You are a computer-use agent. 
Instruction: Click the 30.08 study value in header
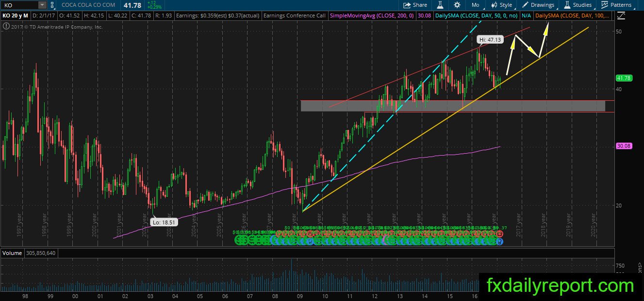coord(425,16)
